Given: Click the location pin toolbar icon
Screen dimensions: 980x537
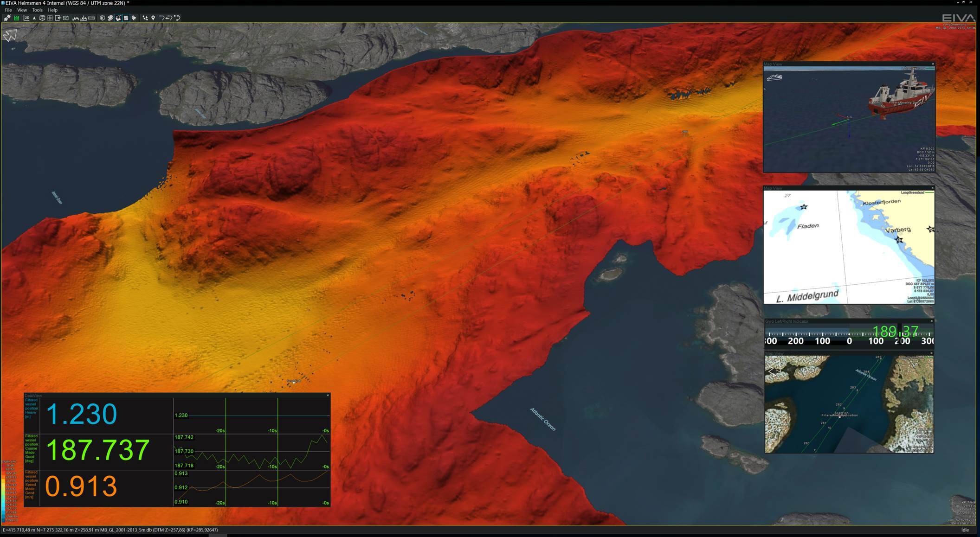Looking at the screenshot, I should click(x=153, y=18).
